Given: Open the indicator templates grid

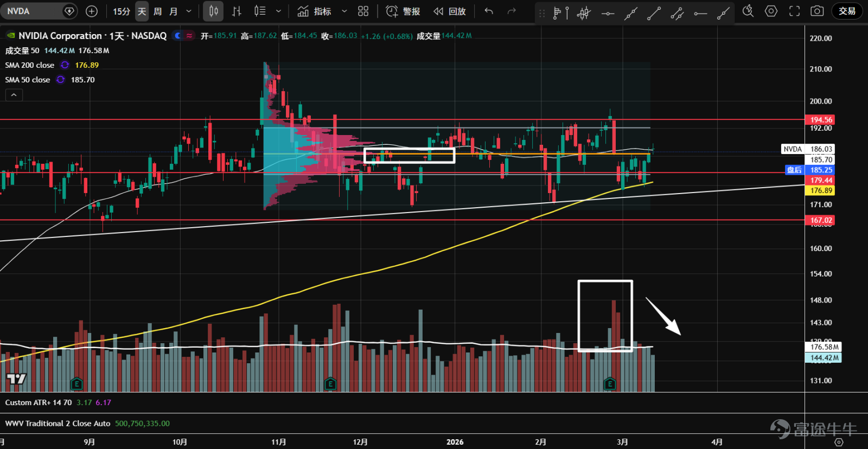Looking at the screenshot, I should tap(363, 11).
